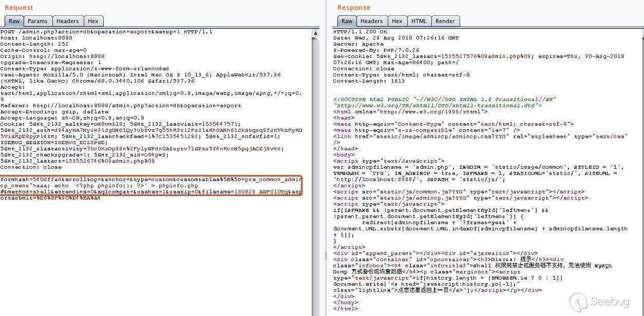Click 'Connection: close' in the Request pane

31,167
